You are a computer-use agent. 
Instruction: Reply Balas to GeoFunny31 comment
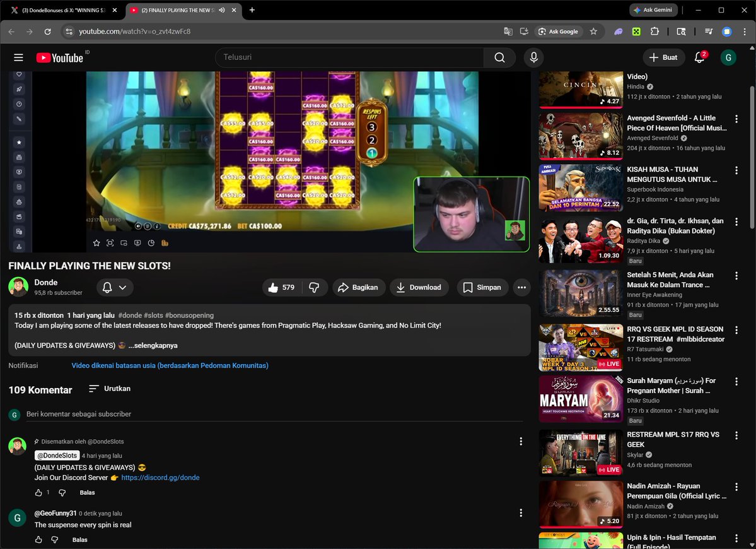[x=79, y=540]
